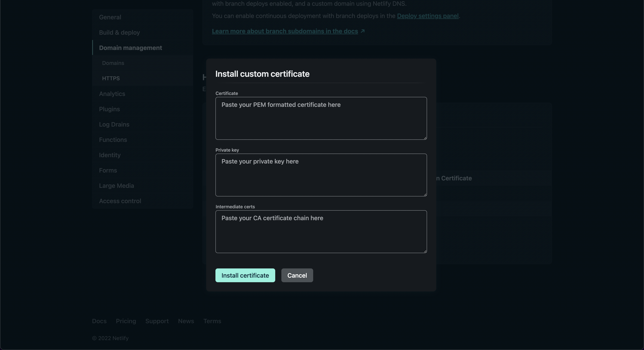Screen dimensions: 644x350
Task: Select the HTTPS sub-item
Action: 111,79
